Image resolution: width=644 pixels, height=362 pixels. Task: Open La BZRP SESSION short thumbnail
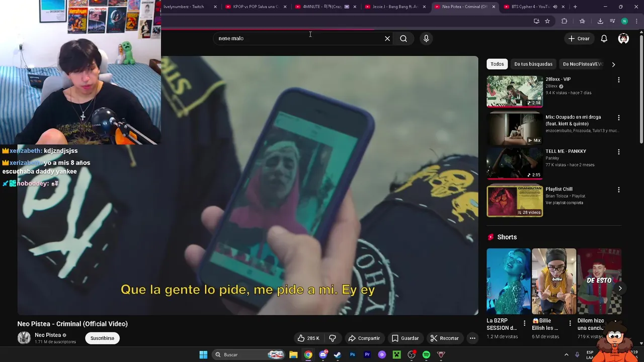point(509,282)
